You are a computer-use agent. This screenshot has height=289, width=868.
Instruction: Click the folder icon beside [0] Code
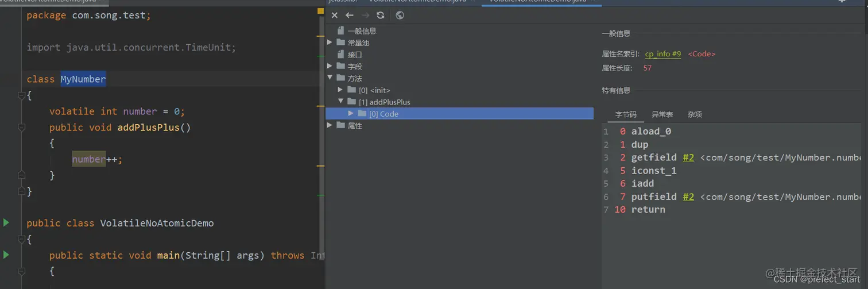[x=362, y=114]
